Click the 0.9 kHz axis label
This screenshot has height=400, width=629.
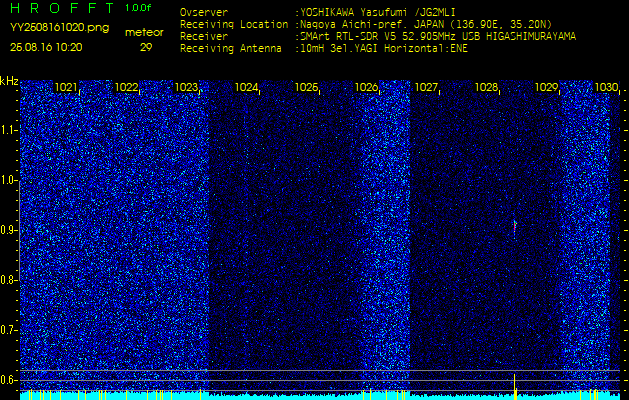pos(8,230)
